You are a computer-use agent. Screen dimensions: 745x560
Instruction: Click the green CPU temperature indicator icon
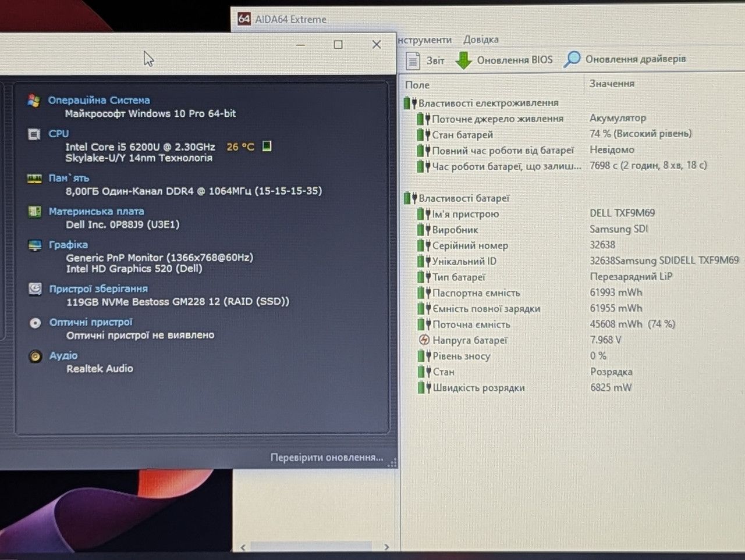267,146
